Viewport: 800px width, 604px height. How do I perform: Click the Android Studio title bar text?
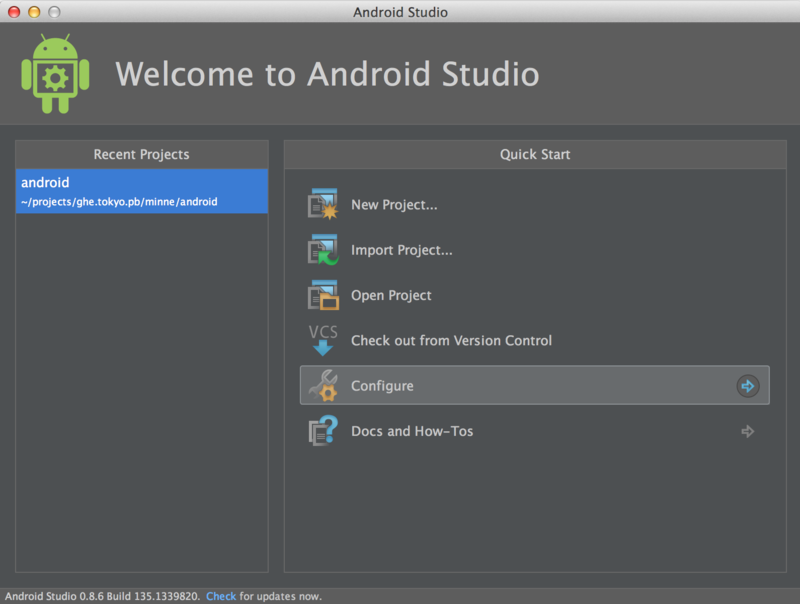click(x=400, y=12)
